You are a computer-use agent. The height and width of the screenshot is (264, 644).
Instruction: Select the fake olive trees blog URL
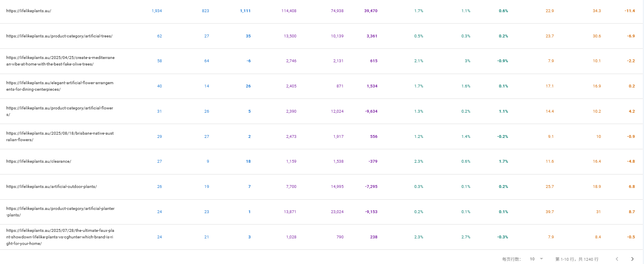click(60, 61)
